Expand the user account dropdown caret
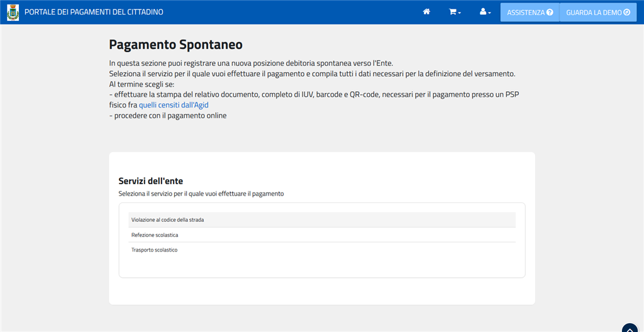 [490, 13]
